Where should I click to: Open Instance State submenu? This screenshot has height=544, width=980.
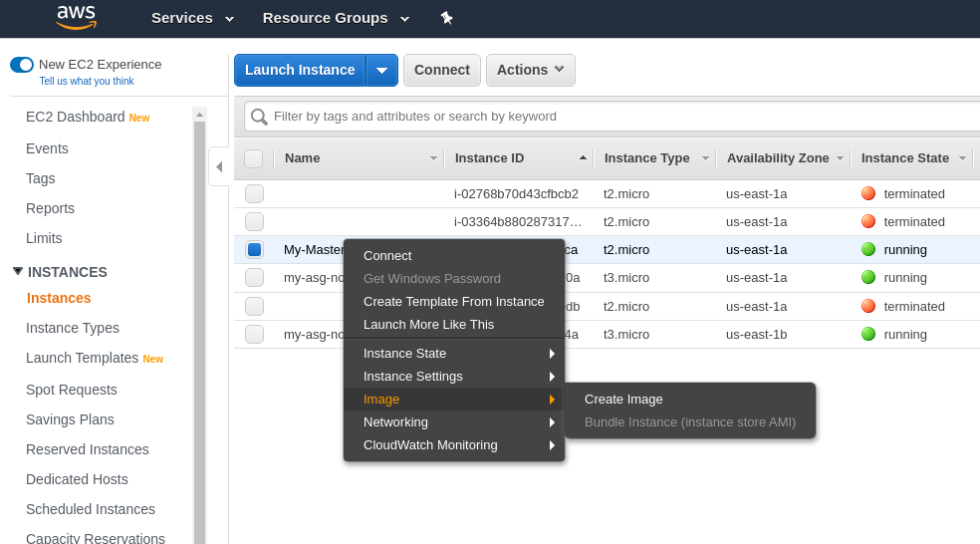pyautogui.click(x=454, y=354)
